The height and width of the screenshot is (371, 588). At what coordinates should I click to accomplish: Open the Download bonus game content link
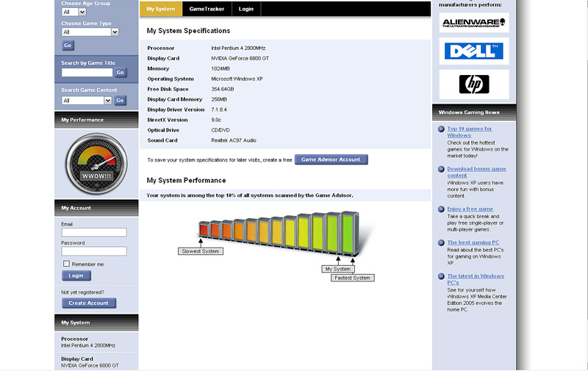click(476, 172)
